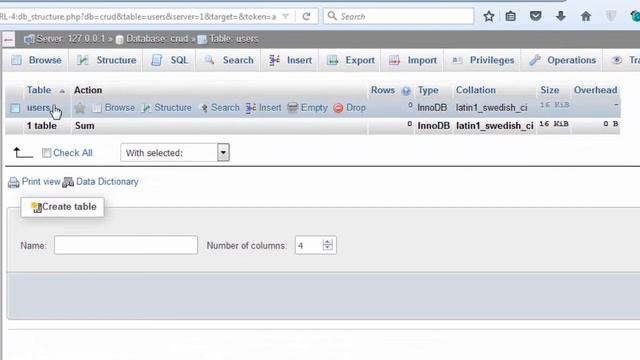
Task: Click the Size column header
Action: pos(550,90)
